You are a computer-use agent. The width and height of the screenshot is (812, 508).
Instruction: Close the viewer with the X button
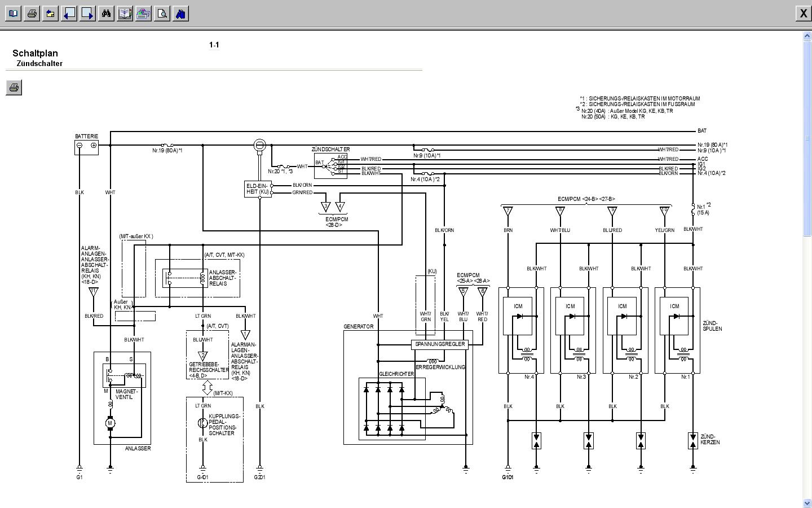pyautogui.click(x=803, y=14)
